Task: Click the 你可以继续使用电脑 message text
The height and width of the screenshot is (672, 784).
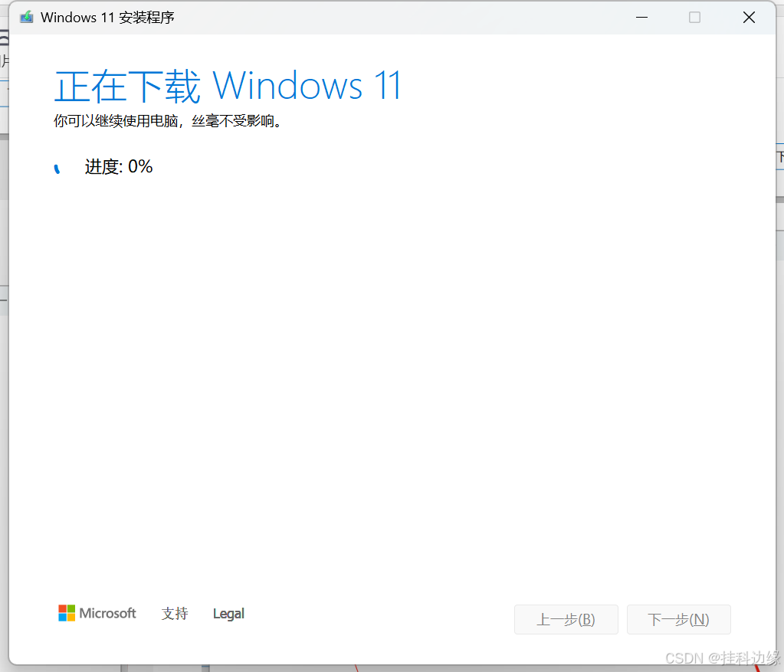Action: 168,121
